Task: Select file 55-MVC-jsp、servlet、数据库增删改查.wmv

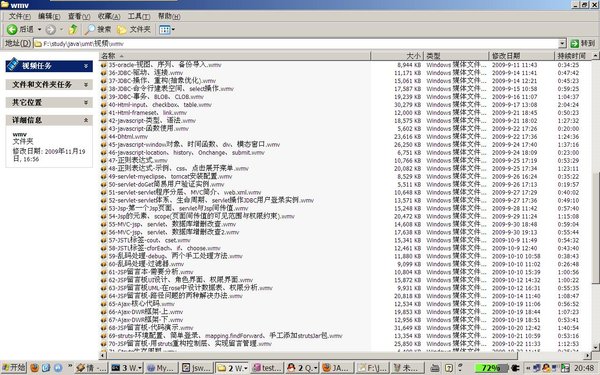Action: tap(172, 224)
